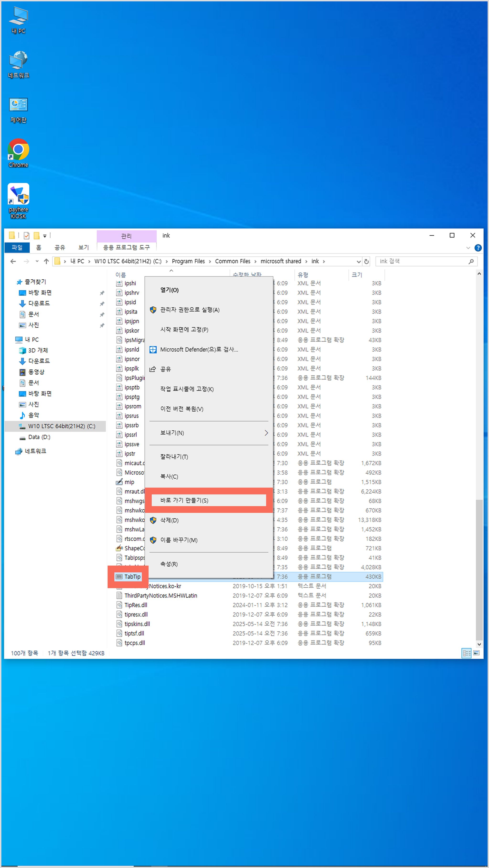This screenshot has width=489, height=868.
Task: Click the refresh icon next to address bar
Action: point(367,261)
